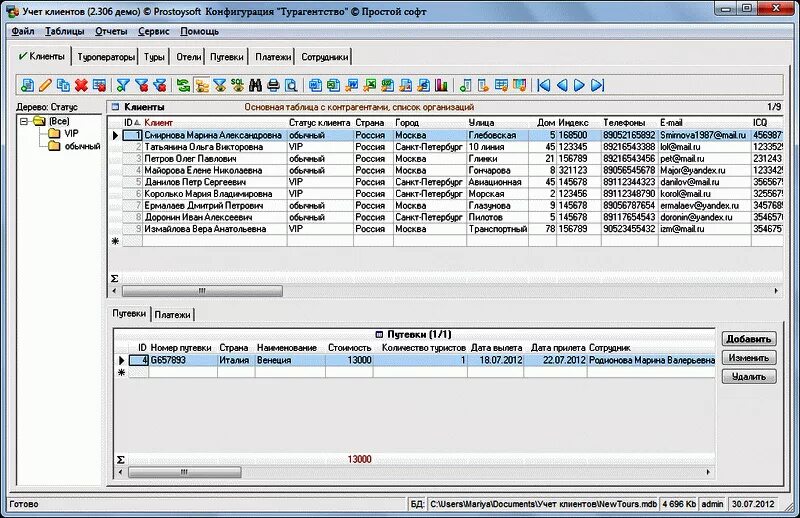Click the Венеция name cell
Image resolution: width=800 pixels, height=518 pixels.
[x=290, y=360]
